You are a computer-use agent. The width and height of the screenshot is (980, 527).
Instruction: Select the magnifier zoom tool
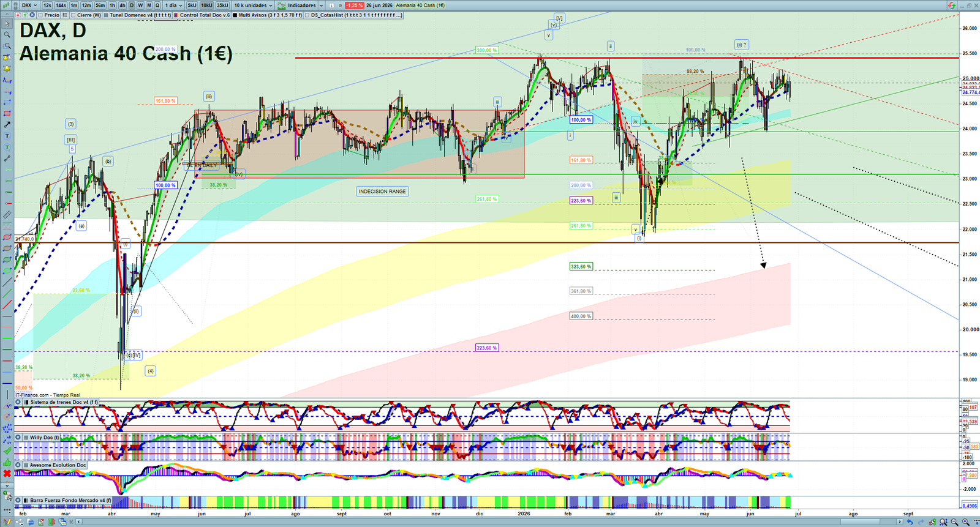[7, 34]
